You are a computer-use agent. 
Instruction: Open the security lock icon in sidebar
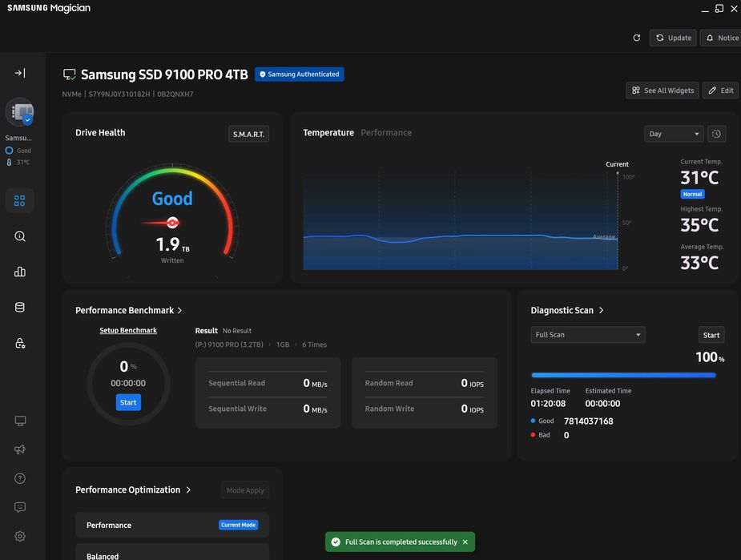click(20, 343)
